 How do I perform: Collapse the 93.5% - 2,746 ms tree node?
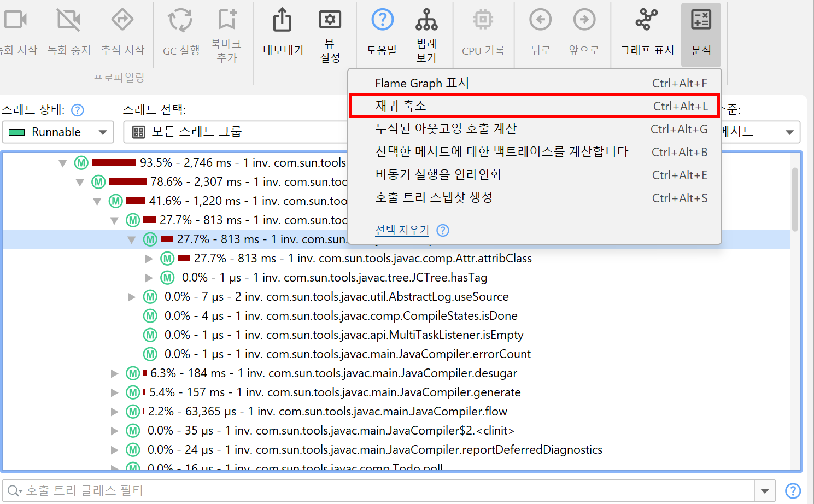[x=63, y=163]
